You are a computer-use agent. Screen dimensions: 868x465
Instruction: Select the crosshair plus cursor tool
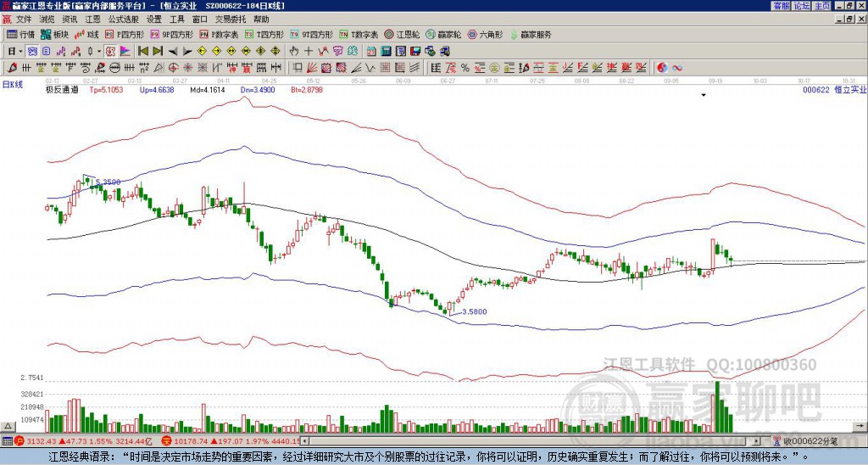309,51
